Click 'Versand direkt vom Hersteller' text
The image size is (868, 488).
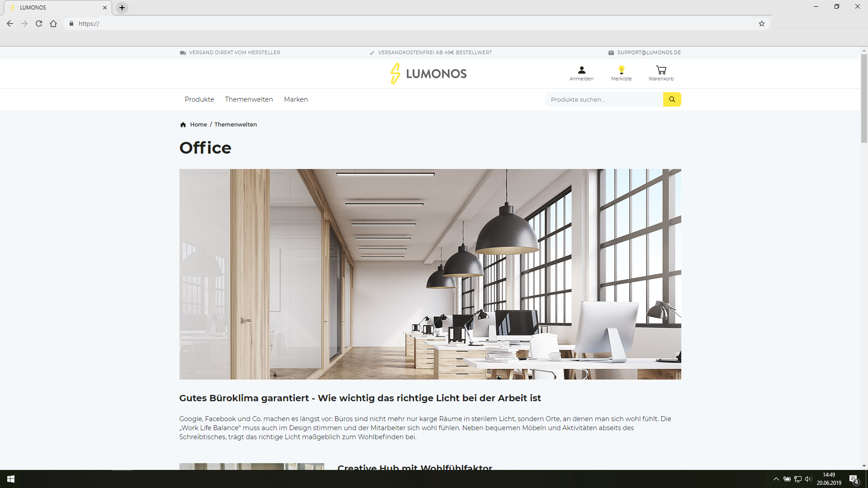pos(235,53)
